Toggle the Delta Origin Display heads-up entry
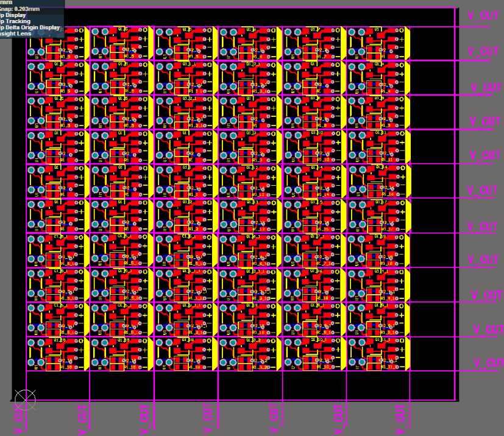 point(30,27)
